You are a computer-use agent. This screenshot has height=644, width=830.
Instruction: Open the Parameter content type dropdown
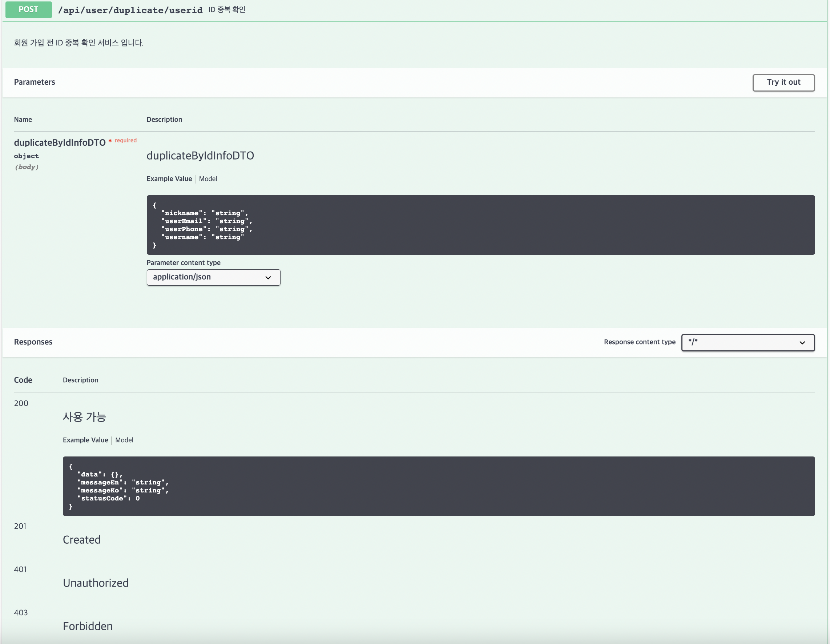[x=213, y=277]
